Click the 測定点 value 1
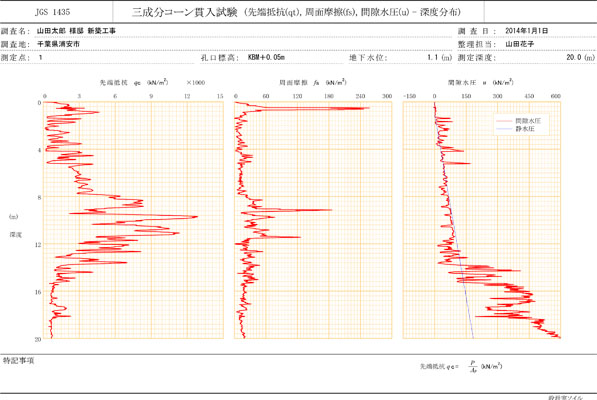Image resolution: width=597 pixels, height=400 pixels. click(x=40, y=57)
